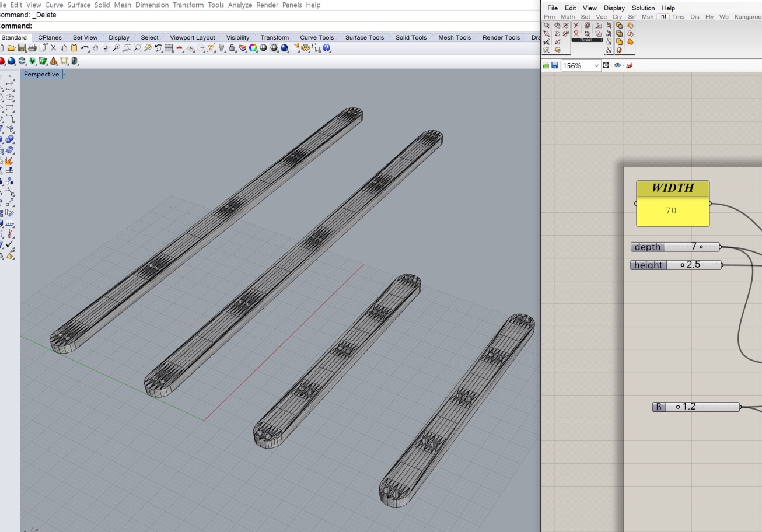Switch to the Viewport Layout tab

point(193,37)
